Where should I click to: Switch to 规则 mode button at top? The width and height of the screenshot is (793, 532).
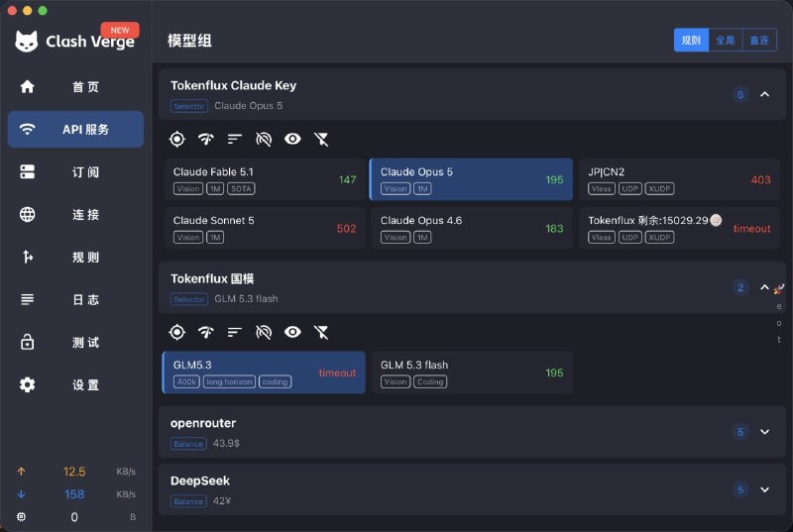pos(691,40)
